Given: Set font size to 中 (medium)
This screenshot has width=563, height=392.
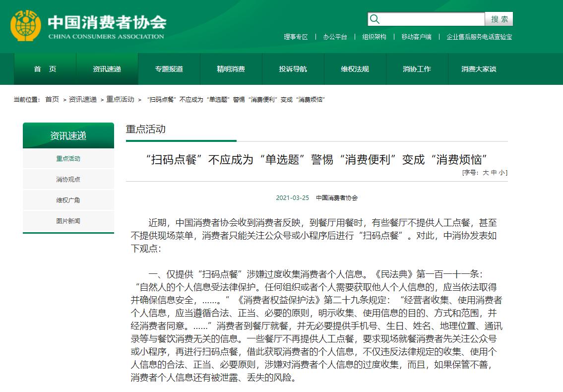Looking at the screenshot, I should [x=494, y=173].
